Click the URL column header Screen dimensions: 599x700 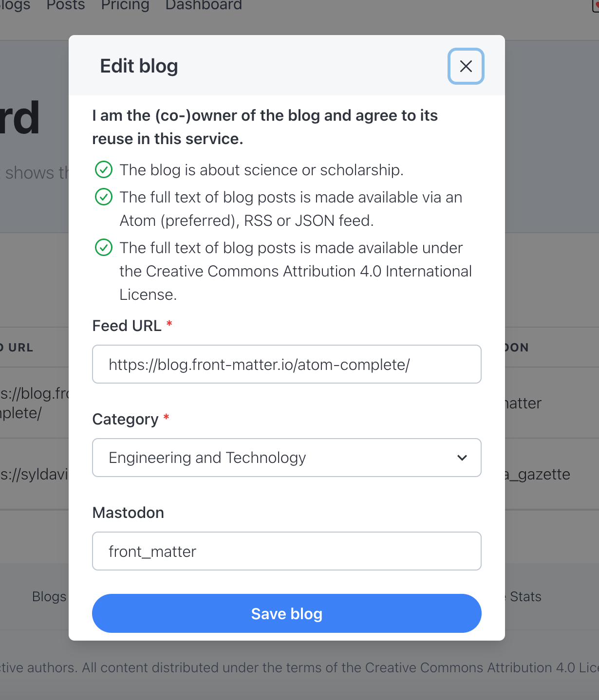(20, 348)
